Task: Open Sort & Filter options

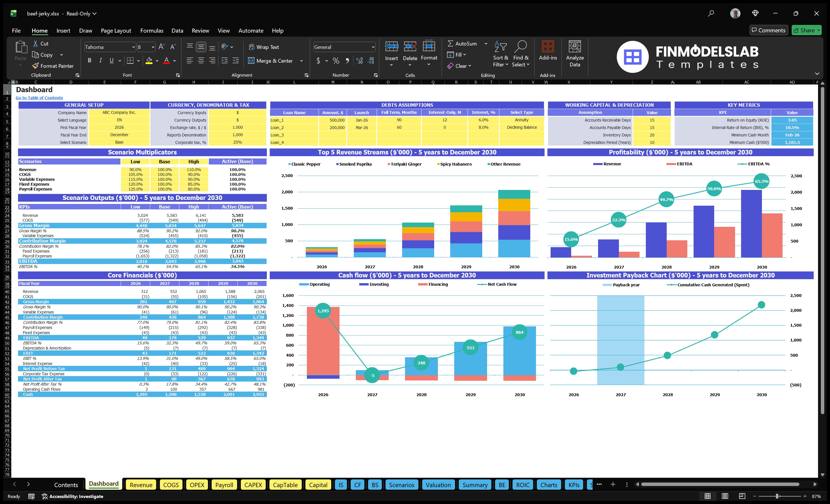Action: pos(501,54)
